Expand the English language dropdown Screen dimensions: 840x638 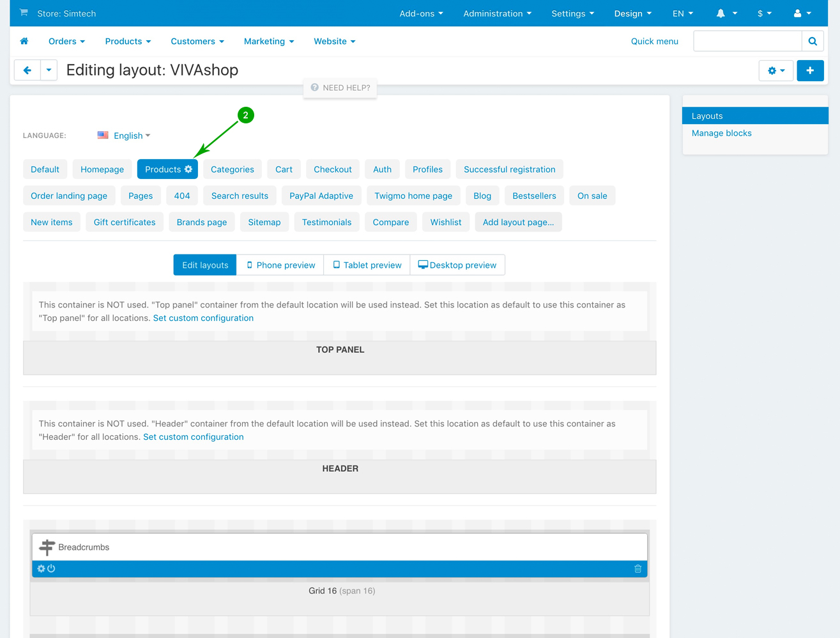[125, 136]
